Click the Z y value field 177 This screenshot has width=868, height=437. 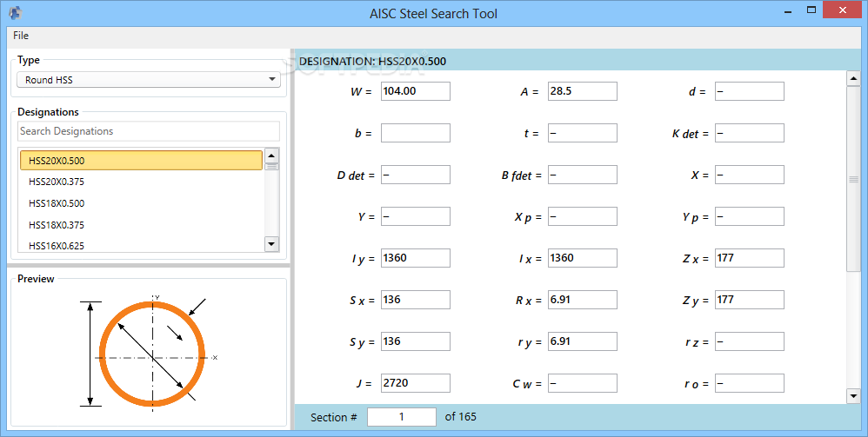pyautogui.click(x=750, y=300)
